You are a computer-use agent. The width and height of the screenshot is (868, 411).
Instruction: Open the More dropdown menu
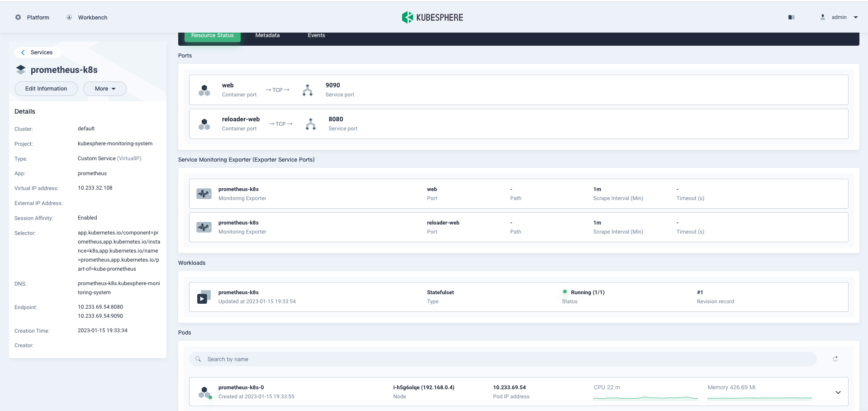105,89
